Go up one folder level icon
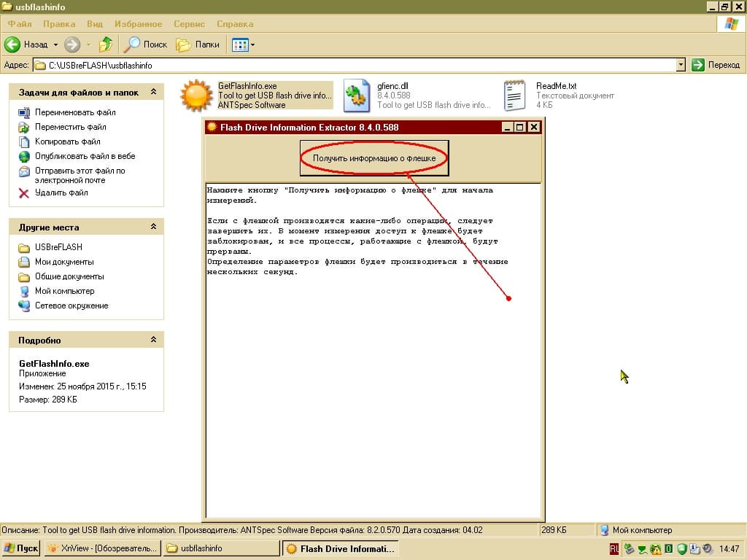This screenshot has width=747, height=560. click(x=106, y=44)
